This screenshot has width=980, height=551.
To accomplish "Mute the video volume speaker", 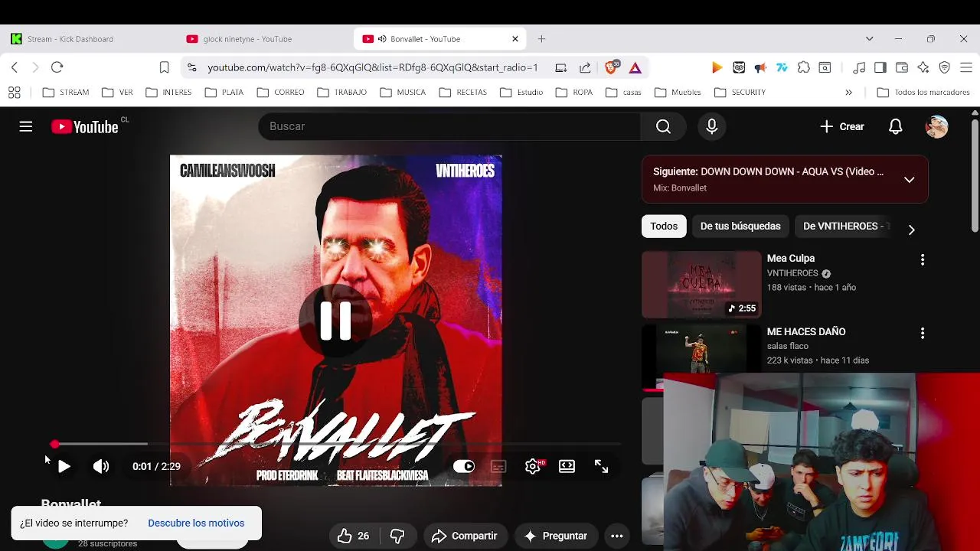I will click(101, 466).
